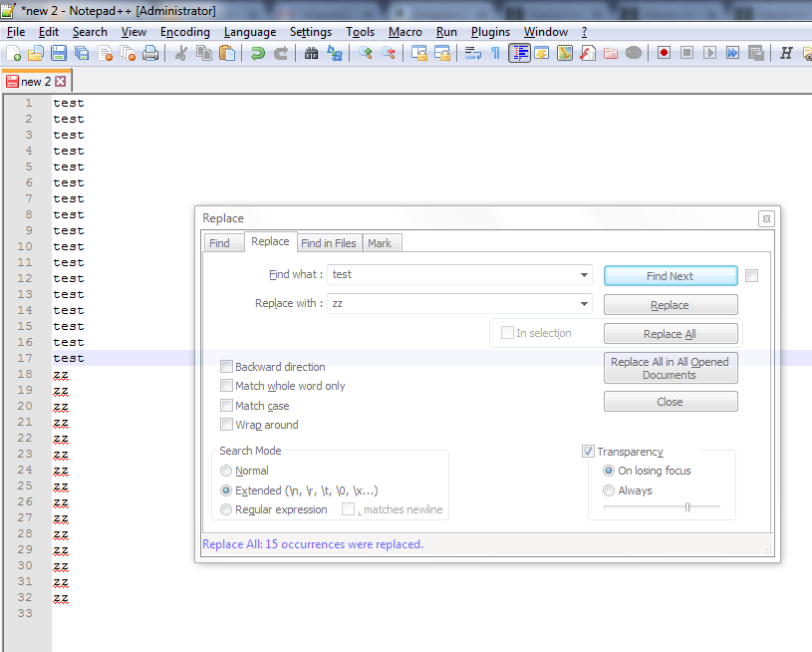Uncheck the Transparency checkbox
The width and height of the screenshot is (812, 652).
588,452
